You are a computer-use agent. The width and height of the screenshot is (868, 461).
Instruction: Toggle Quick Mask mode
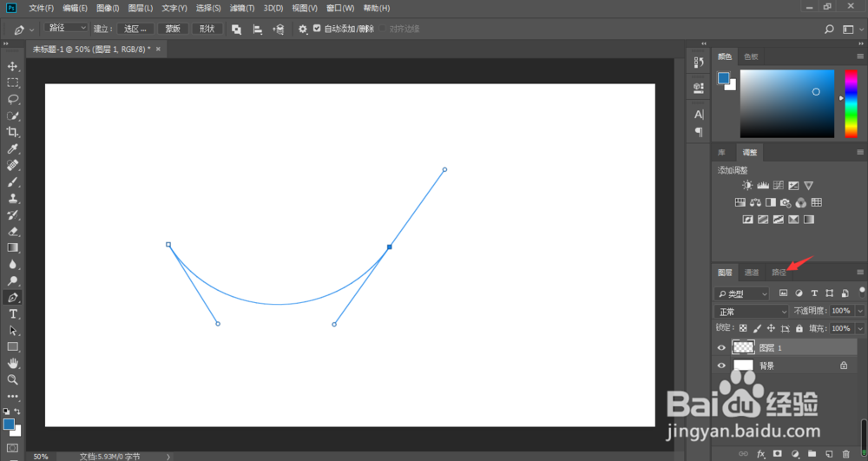[13, 448]
